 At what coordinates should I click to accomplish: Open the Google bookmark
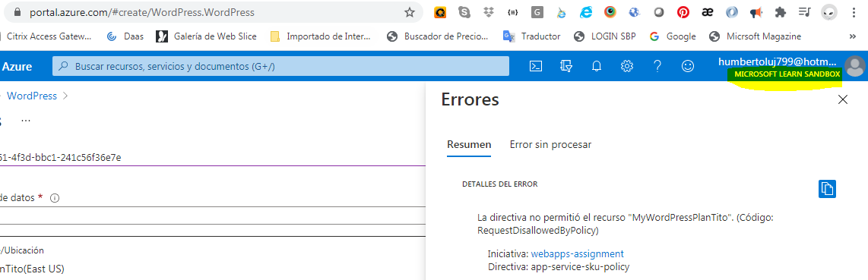click(673, 36)
